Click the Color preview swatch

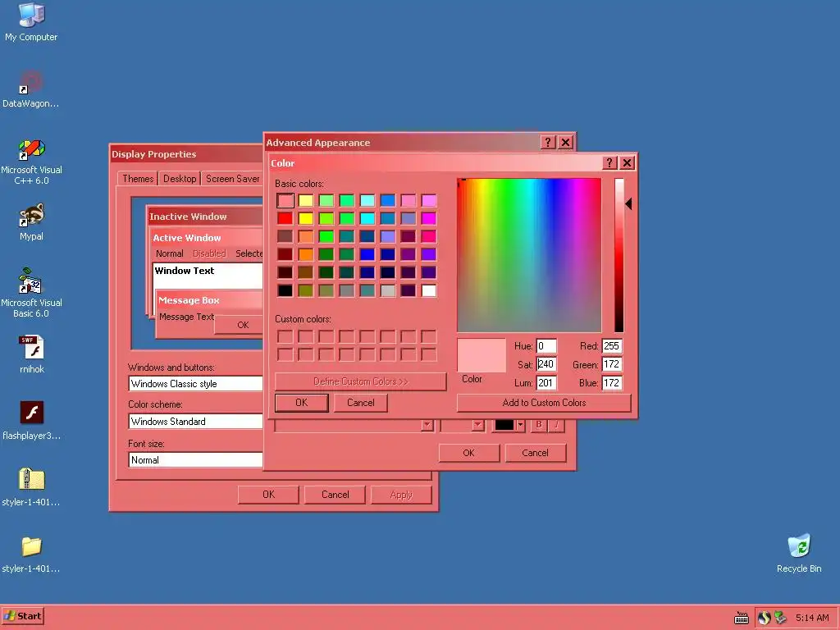pos(482,355)
